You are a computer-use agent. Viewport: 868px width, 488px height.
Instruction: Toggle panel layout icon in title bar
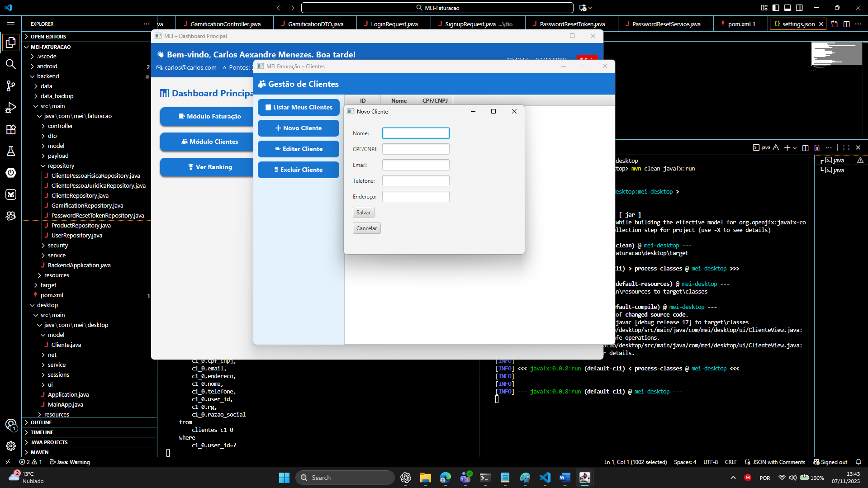pos(787,8)
